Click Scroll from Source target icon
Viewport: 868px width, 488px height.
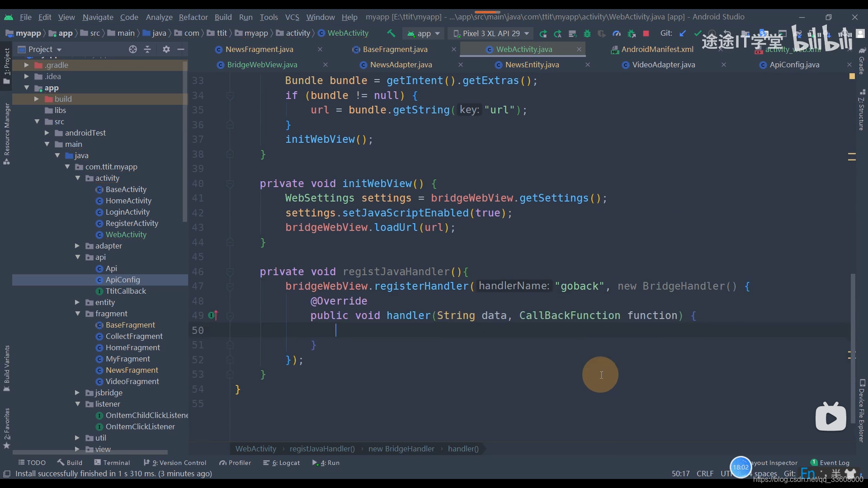pyautogui.click(x=132, y=49)
